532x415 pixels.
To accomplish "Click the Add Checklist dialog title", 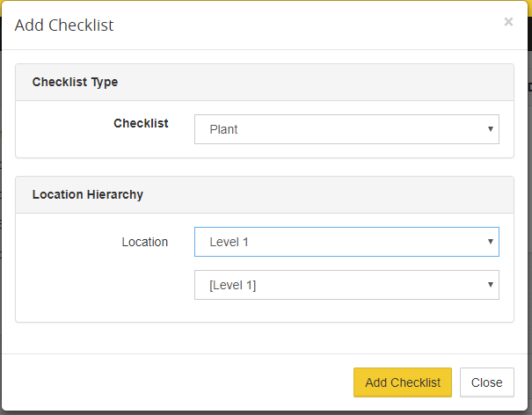I will click(x=64, y=25).
